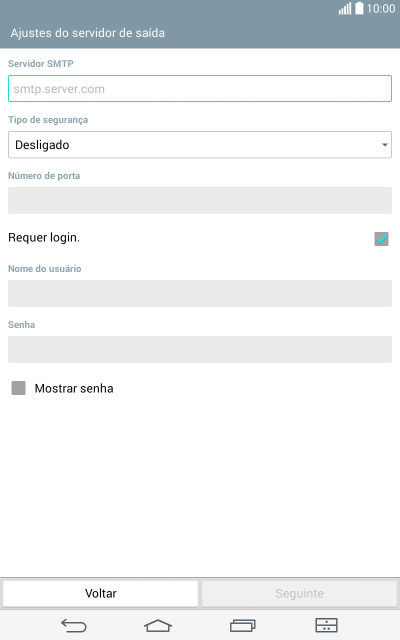Focus the Nome do usuário field

click(x=200, y=293)
